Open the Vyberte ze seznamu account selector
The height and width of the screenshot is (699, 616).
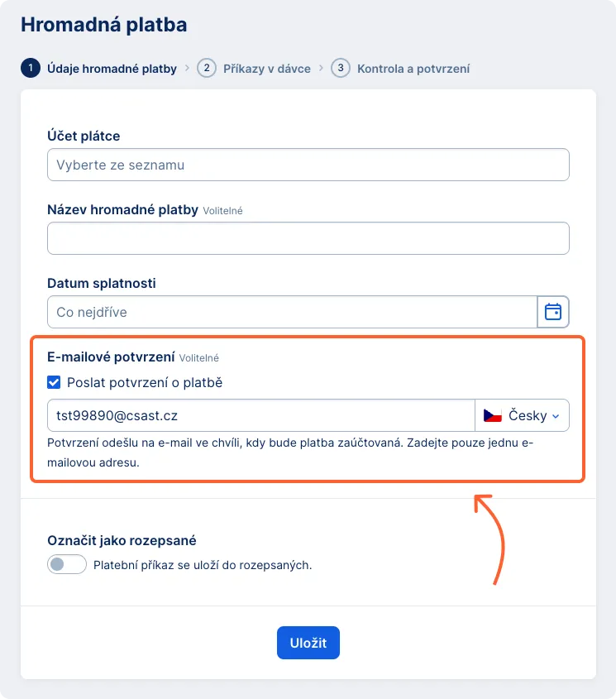click(308, 165)
